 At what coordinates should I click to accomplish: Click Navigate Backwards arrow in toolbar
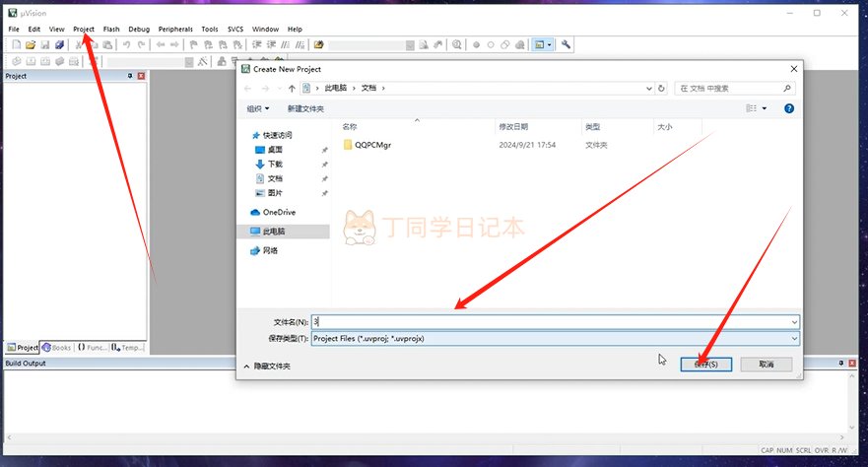161,44
